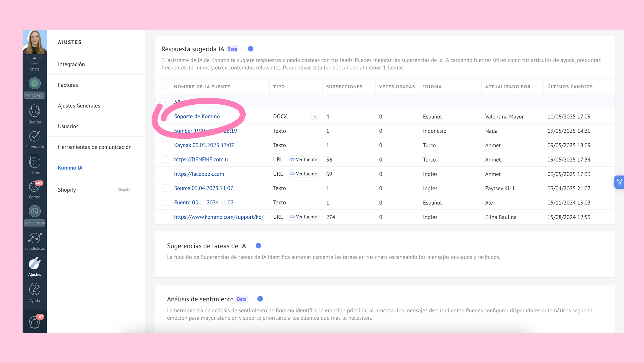Click the SUBSECCIONES column header
This screenshot has height=362, width=644.
(344, 87)
